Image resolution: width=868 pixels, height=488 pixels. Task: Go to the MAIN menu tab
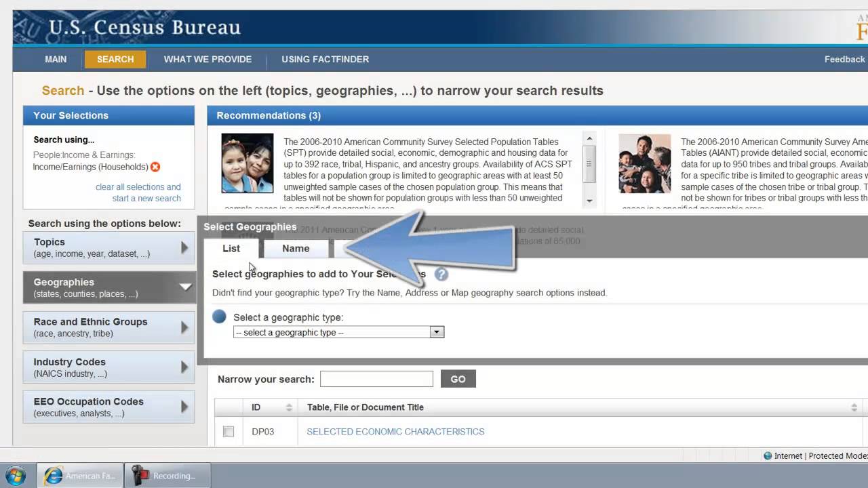(56, 59)
